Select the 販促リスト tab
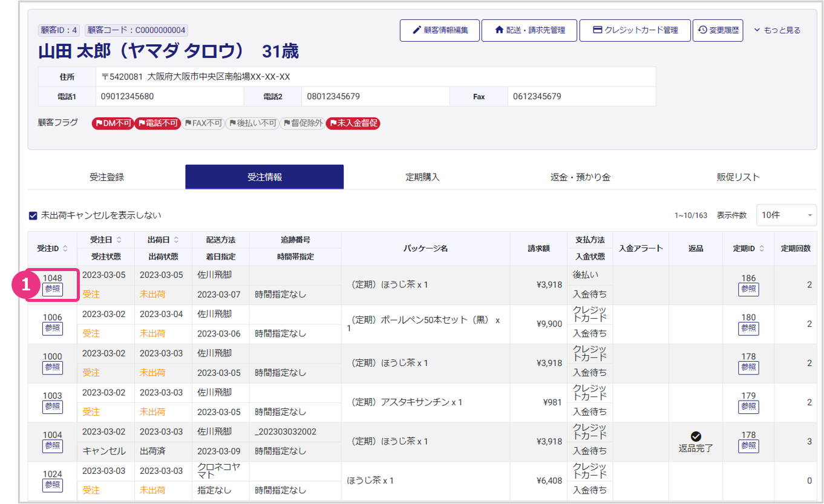The height and width of the screenshot is (504, 824). tap(738, 177)
